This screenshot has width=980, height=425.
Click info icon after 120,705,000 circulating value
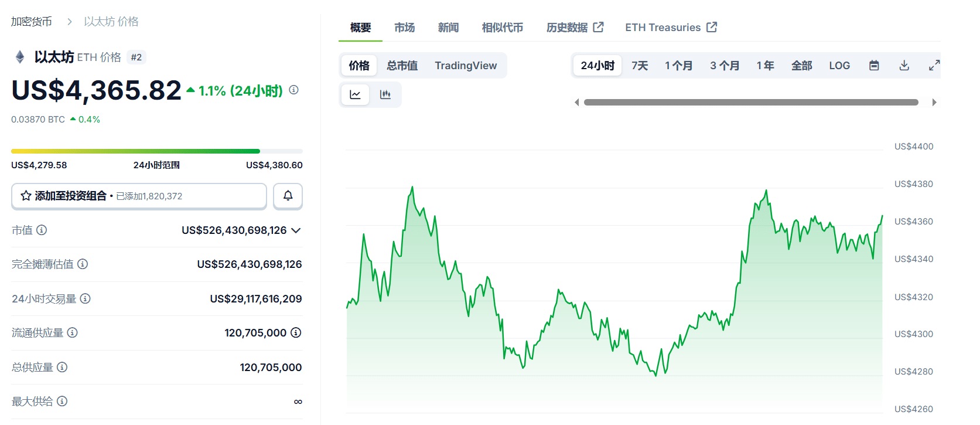[296, 332]
